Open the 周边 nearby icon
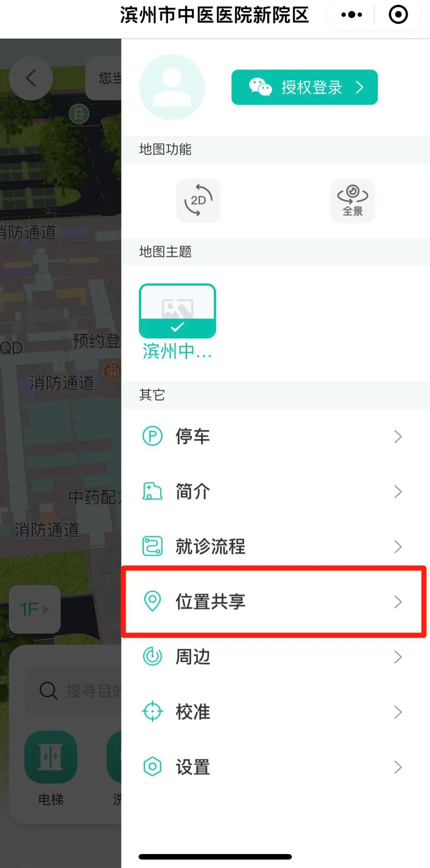Screen dimensions: 430x868 152,657
